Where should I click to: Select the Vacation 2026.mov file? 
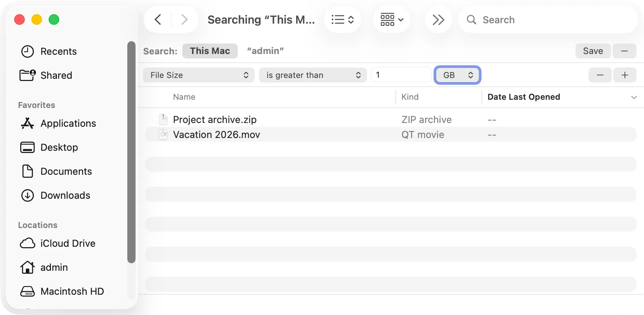click(216, 135)
